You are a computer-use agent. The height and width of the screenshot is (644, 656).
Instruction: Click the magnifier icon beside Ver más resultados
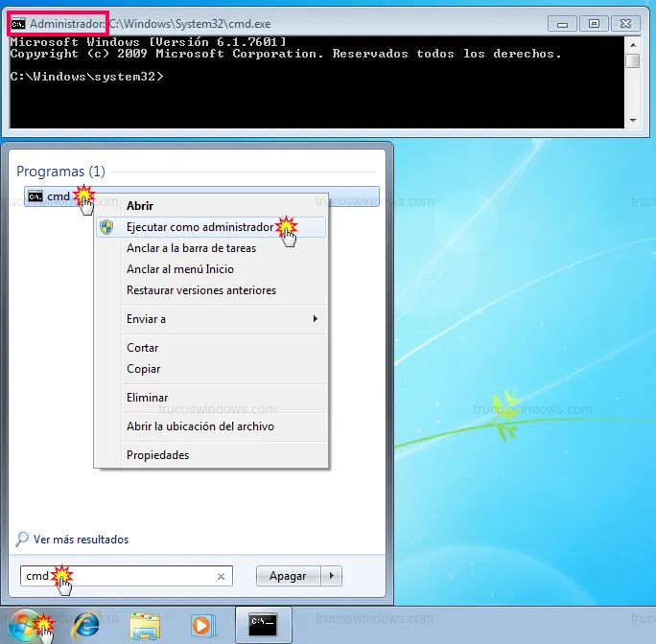coord(22,540)
